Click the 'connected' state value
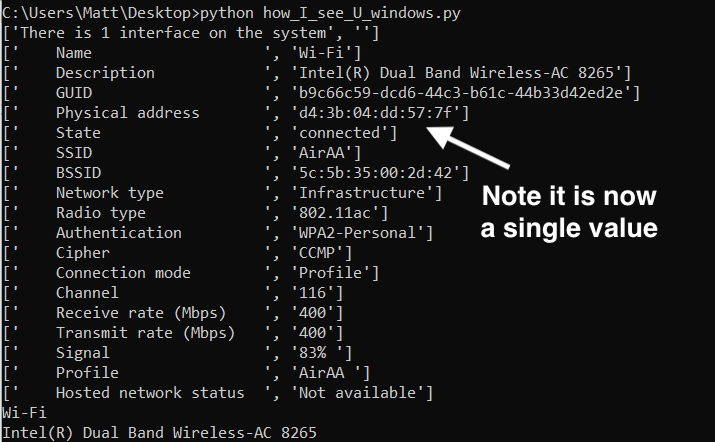715x442 pixels. click(x=340, y=133)
